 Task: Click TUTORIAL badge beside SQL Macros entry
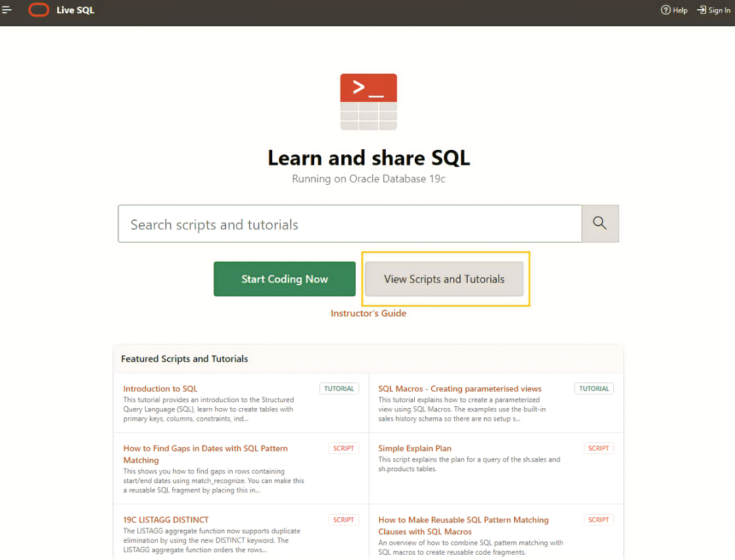(594, 388)
